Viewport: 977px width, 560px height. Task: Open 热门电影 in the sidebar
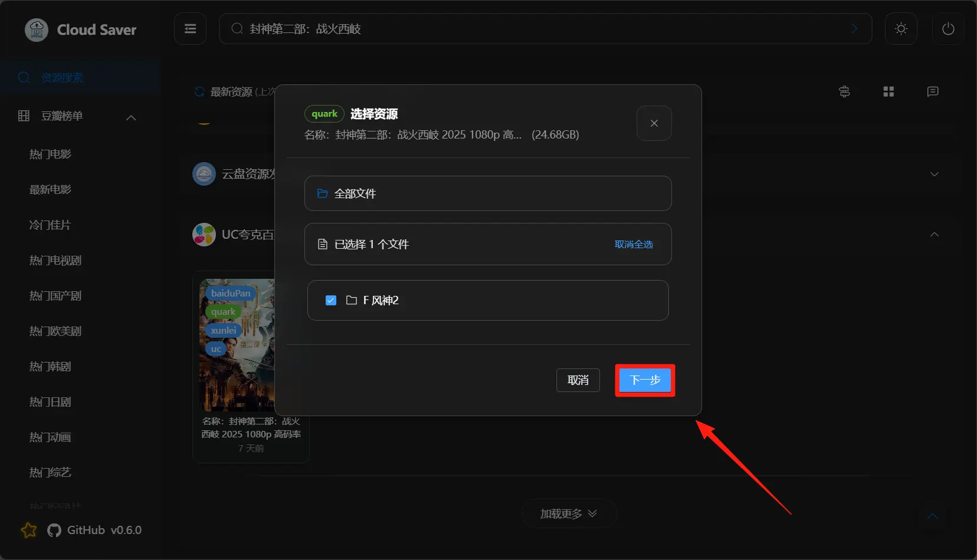pos(50,154)
